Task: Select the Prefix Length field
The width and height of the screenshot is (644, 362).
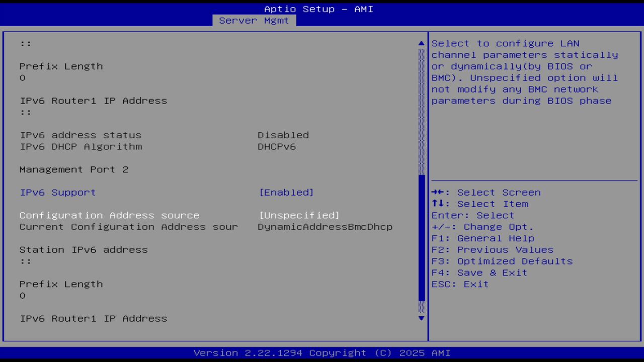Action: tap(61, 284)
